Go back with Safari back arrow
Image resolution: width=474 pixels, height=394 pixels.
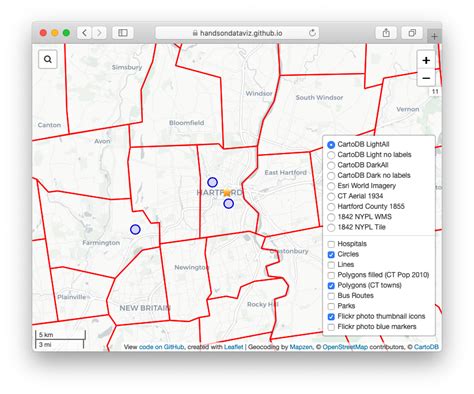[x=85, y=33]
